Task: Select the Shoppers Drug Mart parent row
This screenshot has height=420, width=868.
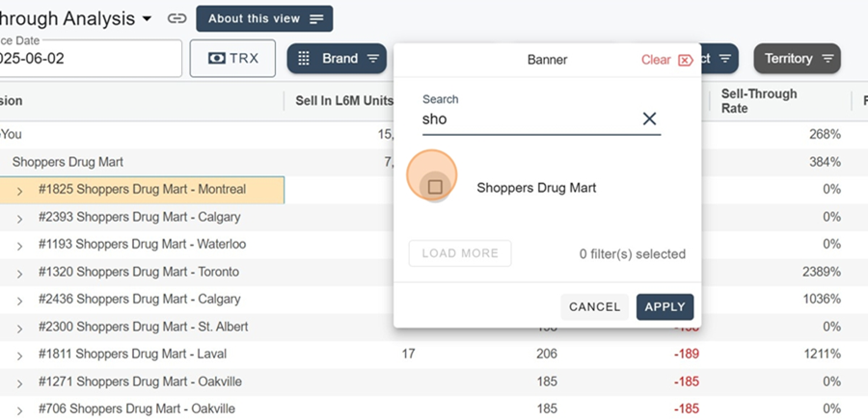Action: pos(68,162)
